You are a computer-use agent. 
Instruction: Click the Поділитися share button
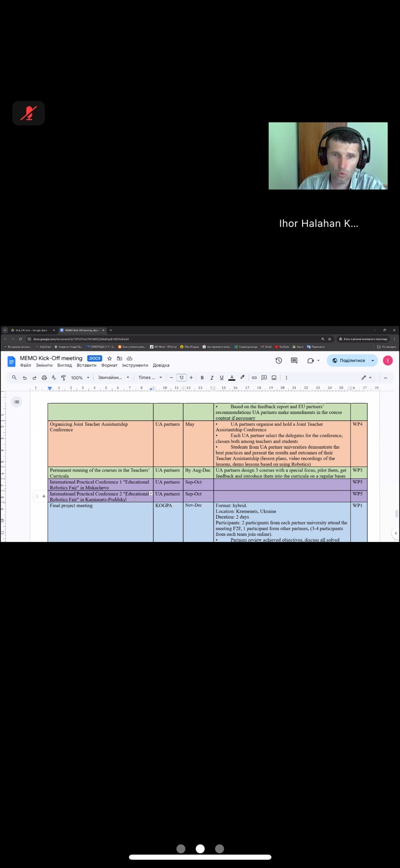[349, 360]
